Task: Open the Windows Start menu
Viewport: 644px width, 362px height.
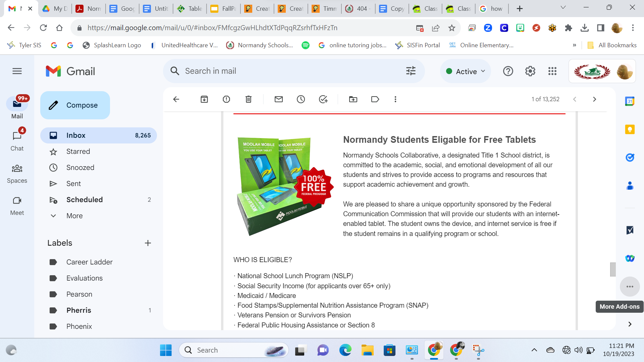Action: pos(166,350)
